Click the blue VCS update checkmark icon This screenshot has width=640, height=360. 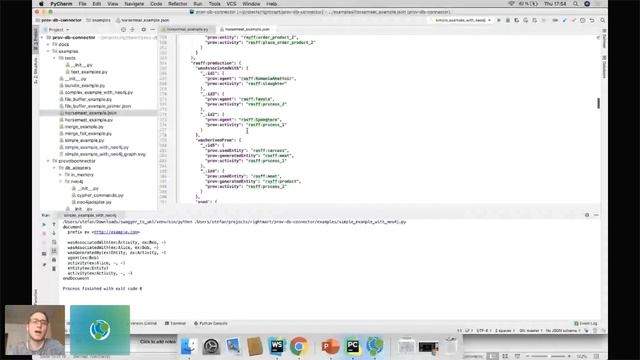tap(564, 20)
